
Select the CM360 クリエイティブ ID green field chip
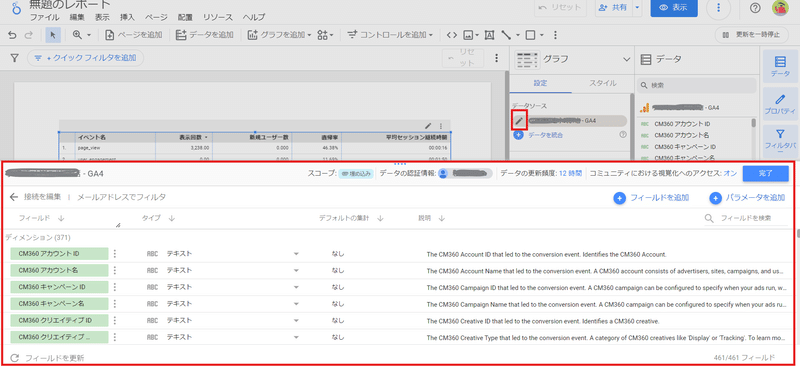point(60,321)
